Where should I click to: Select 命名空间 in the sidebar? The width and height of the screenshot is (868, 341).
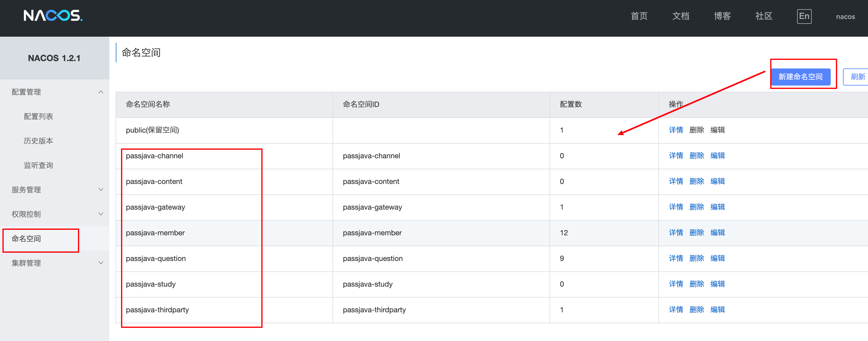26,239
